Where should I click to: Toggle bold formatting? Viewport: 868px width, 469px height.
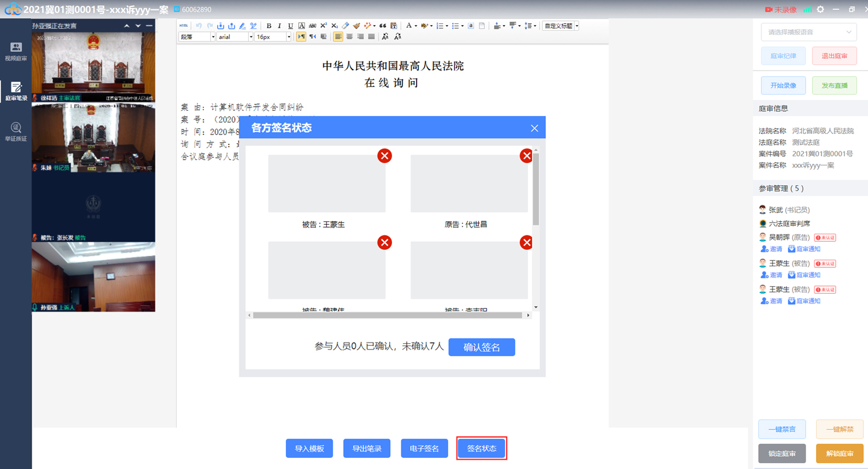click(x=269, y=26)
